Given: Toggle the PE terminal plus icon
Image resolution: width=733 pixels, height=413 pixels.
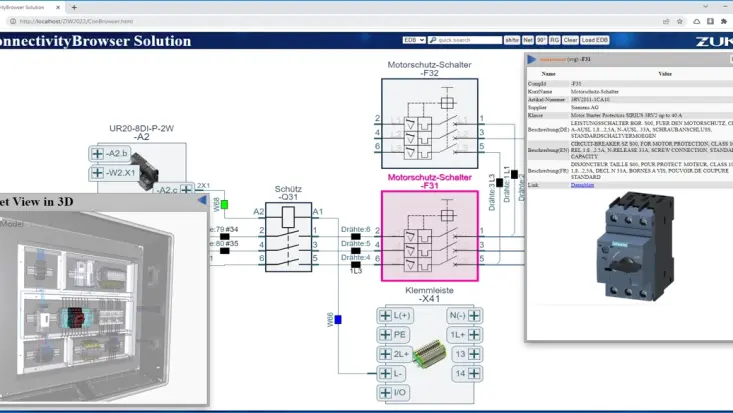Looking at the screenshot, I should 385,336.
